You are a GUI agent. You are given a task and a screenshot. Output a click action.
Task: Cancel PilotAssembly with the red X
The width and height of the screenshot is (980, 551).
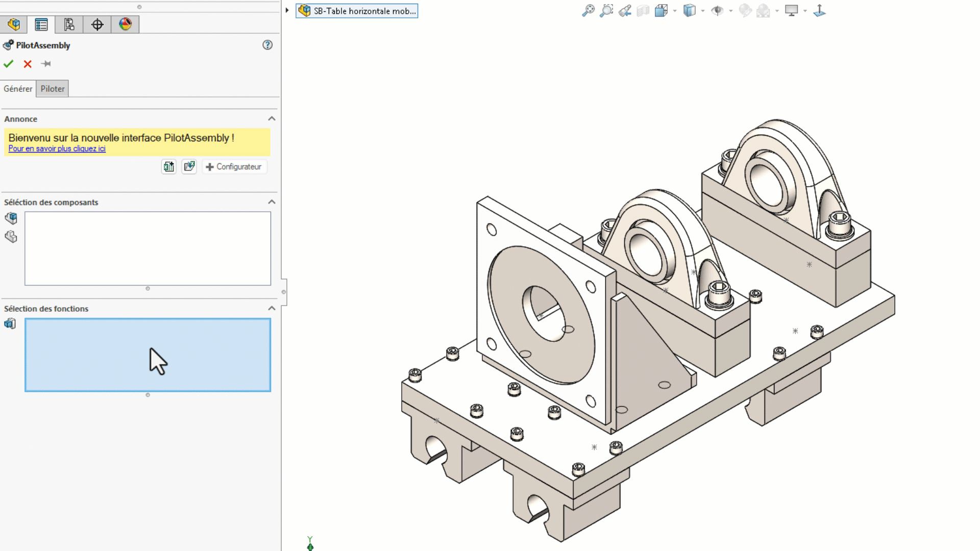pyautogui.click(x=28, y=64)
